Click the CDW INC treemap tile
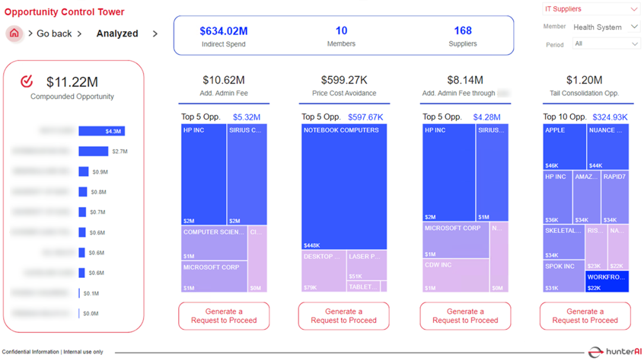 [455, 276]
